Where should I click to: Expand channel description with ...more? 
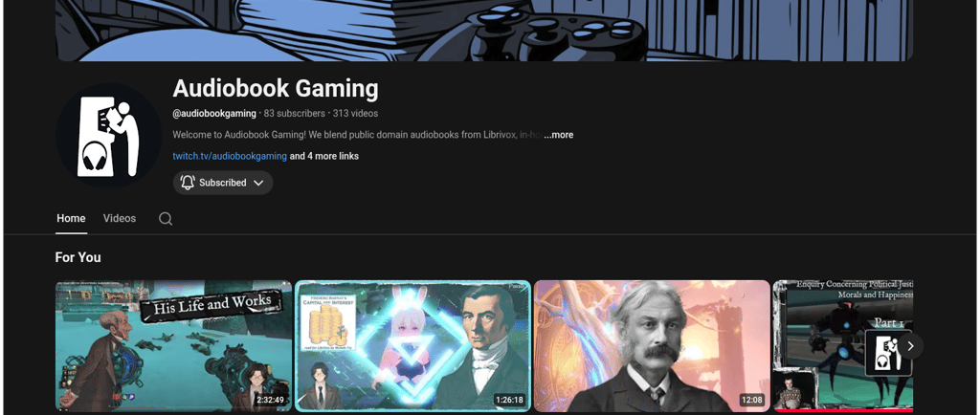tap(558, 135)
